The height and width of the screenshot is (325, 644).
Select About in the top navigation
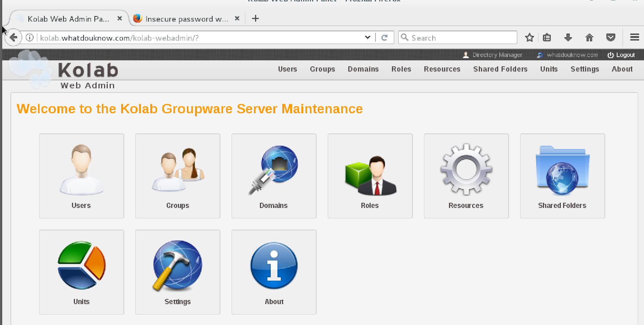coord(622,69)
